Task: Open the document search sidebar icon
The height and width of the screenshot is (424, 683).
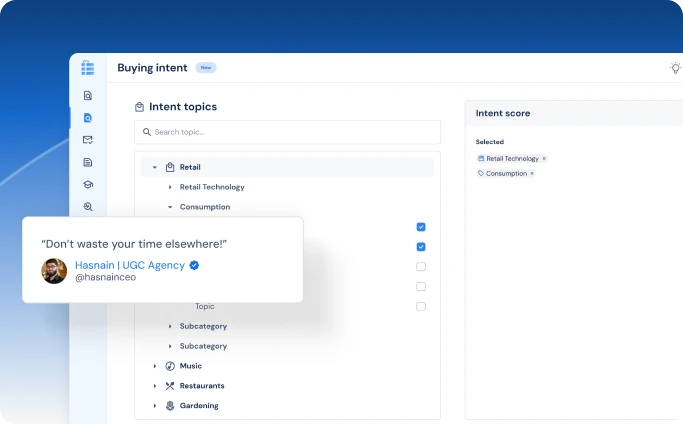Action: (x=88, y=95)
